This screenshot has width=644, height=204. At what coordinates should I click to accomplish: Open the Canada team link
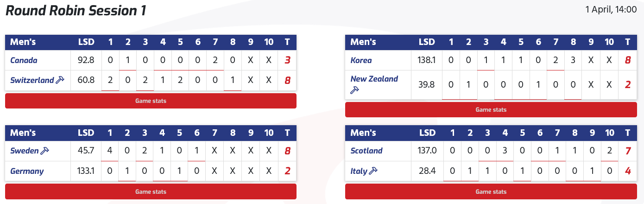point(24,60)
